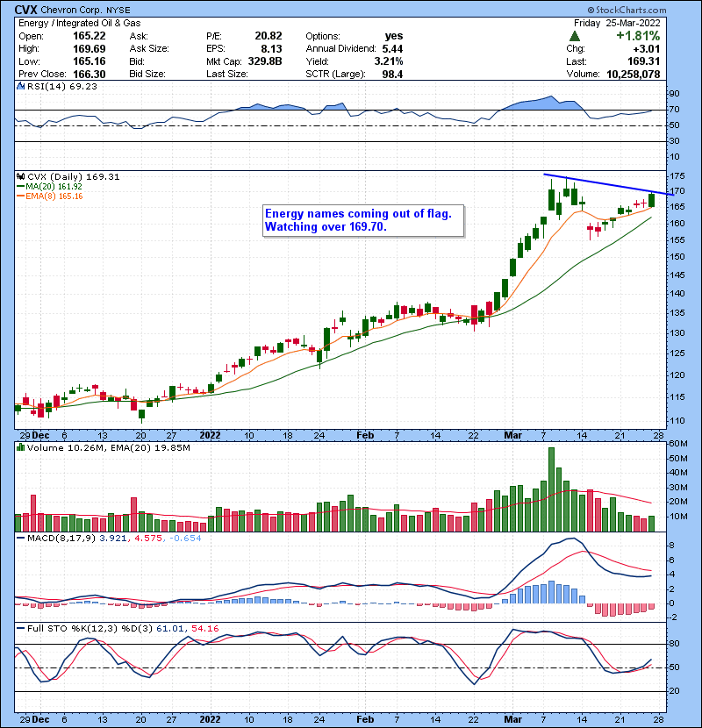
Task: Click the Dec label on price chart axis
Action: 41,436
